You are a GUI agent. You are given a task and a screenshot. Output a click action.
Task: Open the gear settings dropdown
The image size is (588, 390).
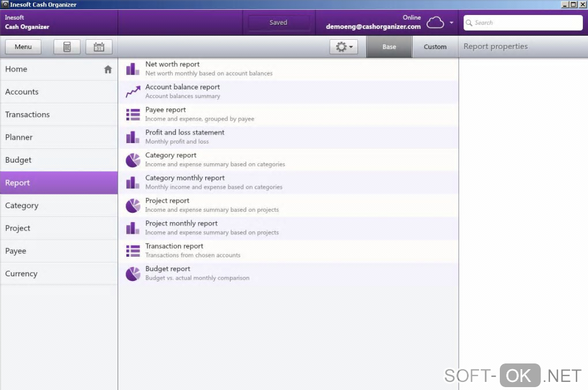coord(344,47)
